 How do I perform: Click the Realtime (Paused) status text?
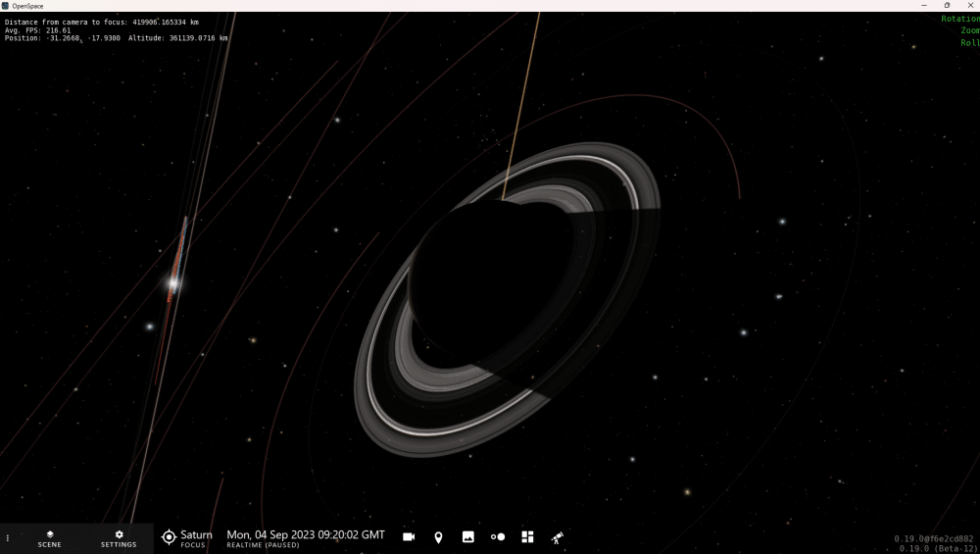(x=263, y=545)
